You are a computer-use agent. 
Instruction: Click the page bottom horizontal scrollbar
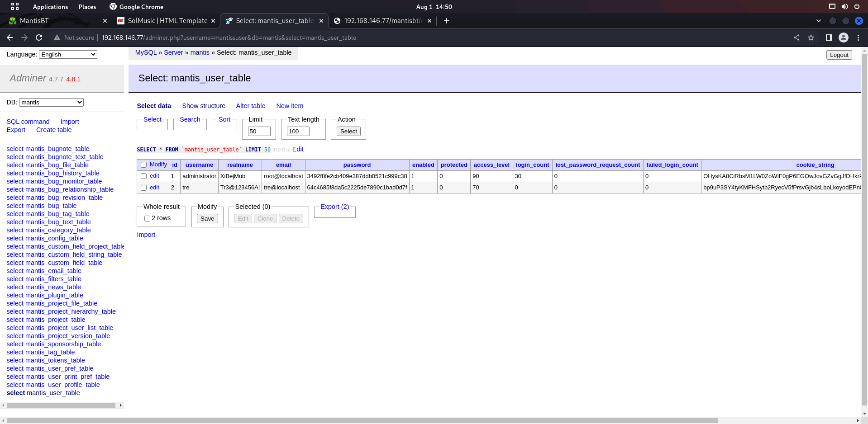[x=362, y=420]
